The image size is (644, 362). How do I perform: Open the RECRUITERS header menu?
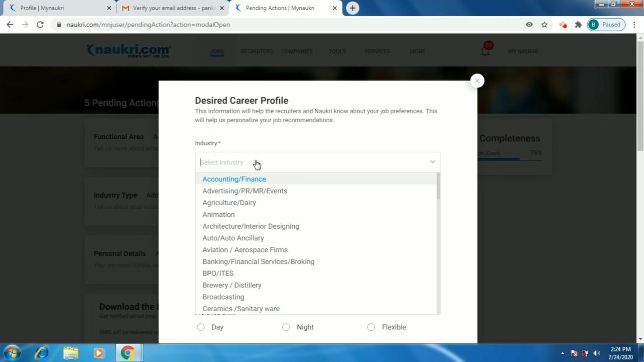point(257,51)
